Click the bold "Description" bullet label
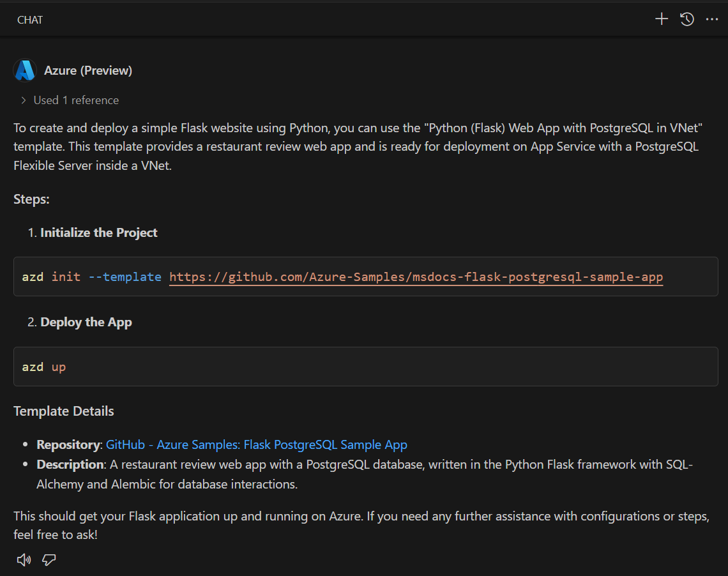Viewport: 728px width, 576px height. pos(70,464)
